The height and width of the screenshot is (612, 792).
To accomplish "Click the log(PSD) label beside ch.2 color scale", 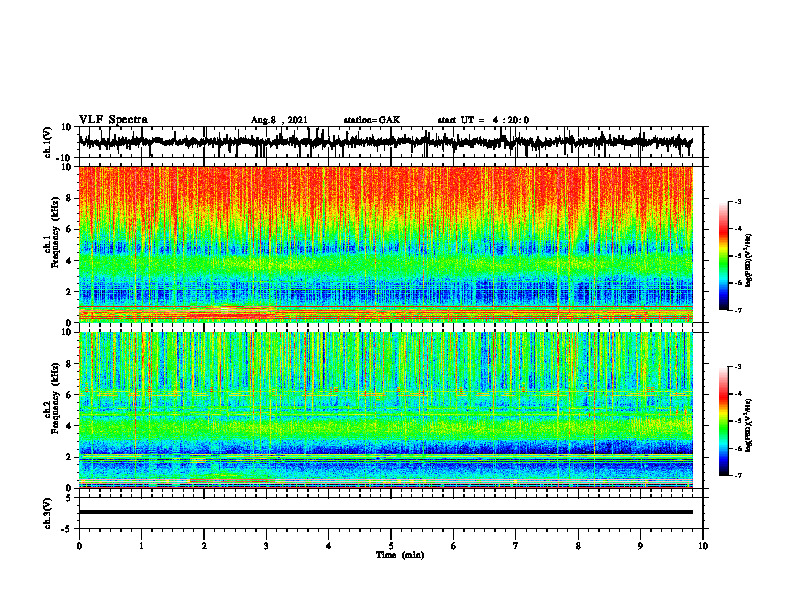I will click(749, 425).
